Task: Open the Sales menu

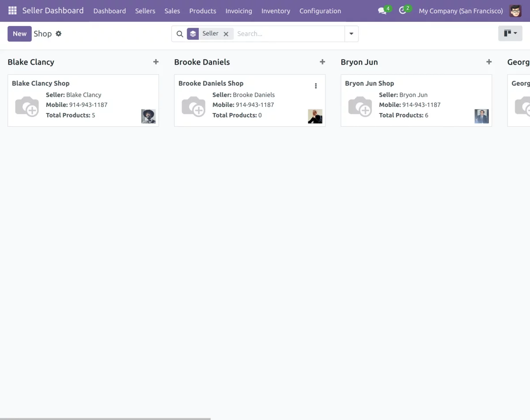Action: [172, 11]
